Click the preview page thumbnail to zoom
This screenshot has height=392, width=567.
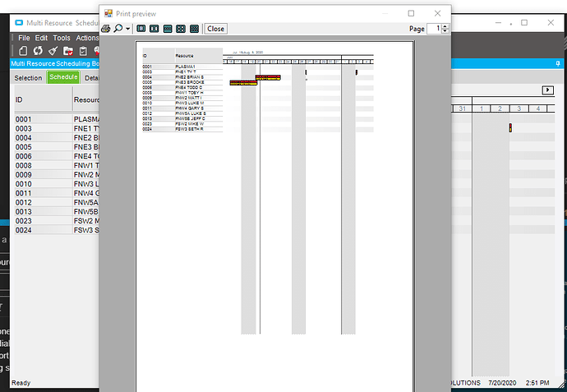(x=274, y=217)
